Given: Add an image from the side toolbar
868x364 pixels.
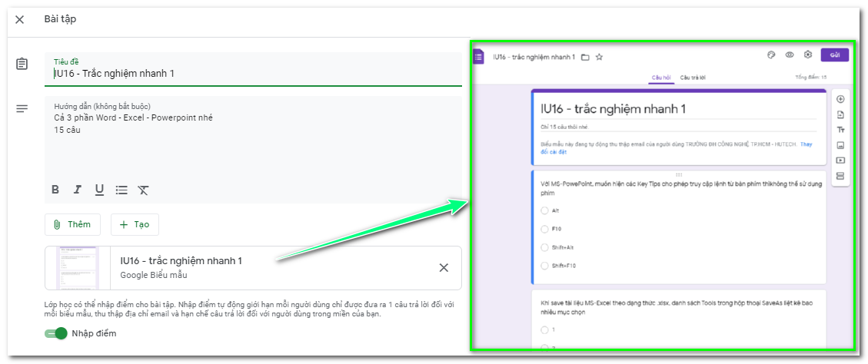Looking at the screenshot, I should [840, 145].
